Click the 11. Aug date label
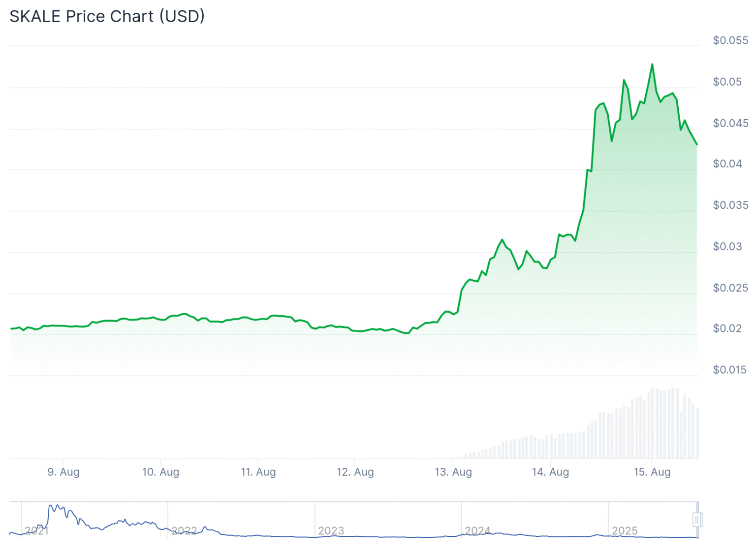Viewport: 756px width, 552px height. (258, 472)
